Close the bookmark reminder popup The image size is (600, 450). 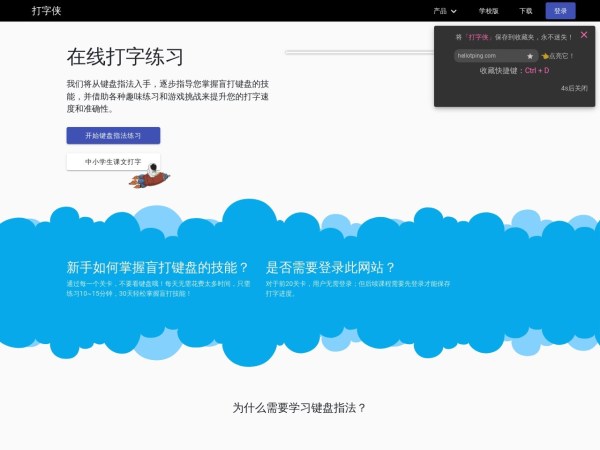click(x=583, y=36)
